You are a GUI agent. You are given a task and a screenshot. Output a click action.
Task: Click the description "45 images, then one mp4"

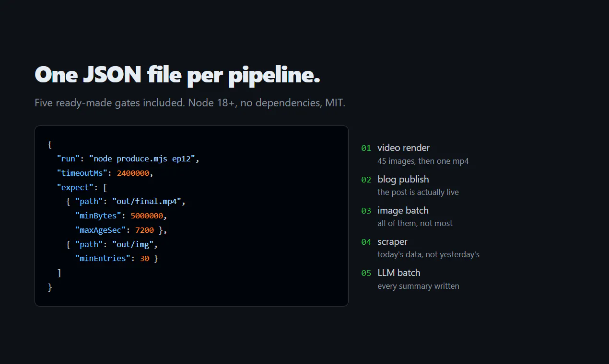[x=423, y=161]
